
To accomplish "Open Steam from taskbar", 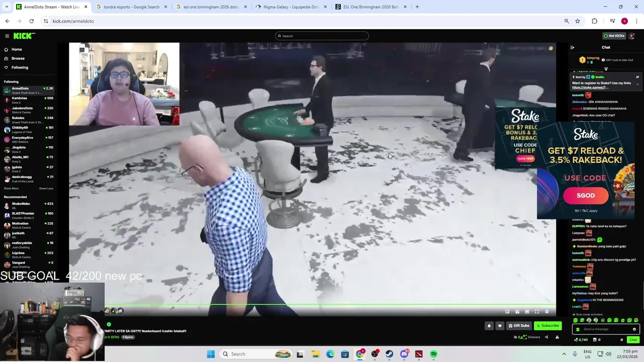I will point(389,354).
